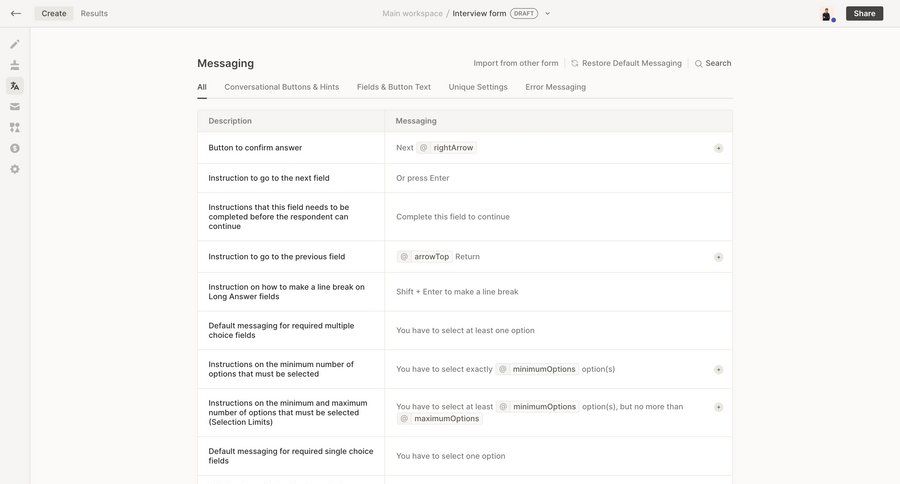Click 'Instruction to go to the previous field'
The width and height of the screenshot is (900, 484).
tap(277, 257)
